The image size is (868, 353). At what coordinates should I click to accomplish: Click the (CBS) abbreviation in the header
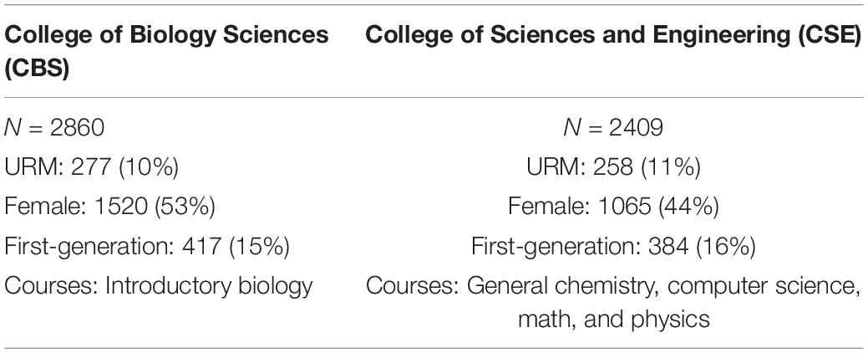[36, 70]
